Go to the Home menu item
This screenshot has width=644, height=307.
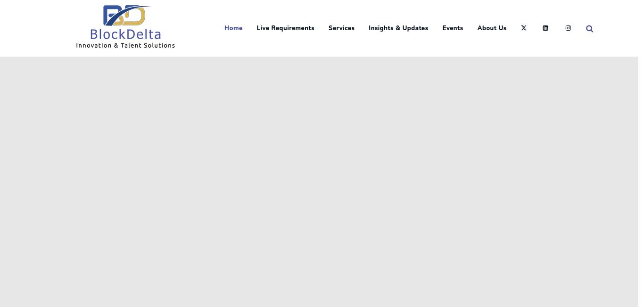tap(233, 28)
